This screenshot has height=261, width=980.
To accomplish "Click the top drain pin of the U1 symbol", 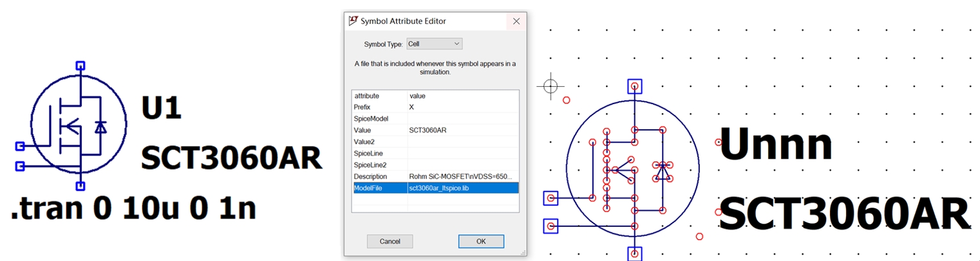I will tap(80, 65).
